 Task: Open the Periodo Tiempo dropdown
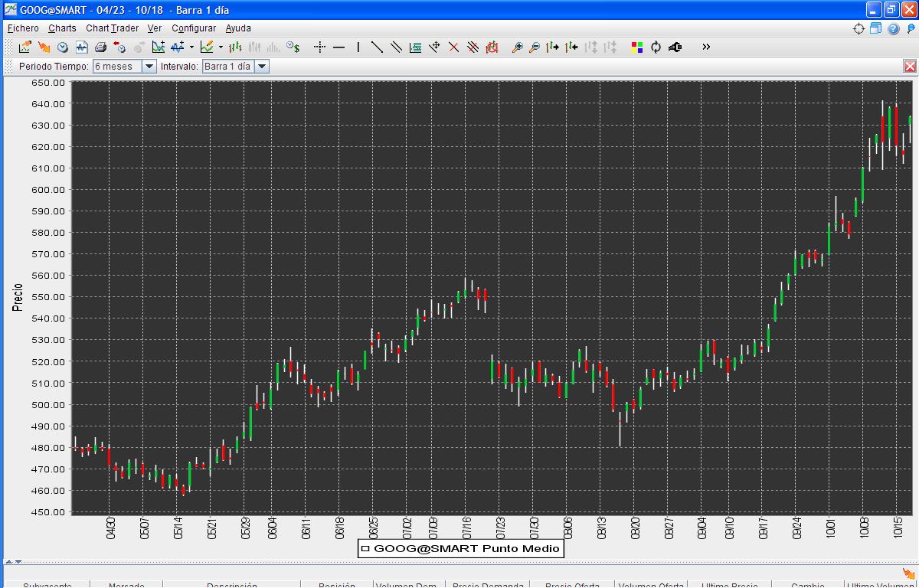(149, 67)
